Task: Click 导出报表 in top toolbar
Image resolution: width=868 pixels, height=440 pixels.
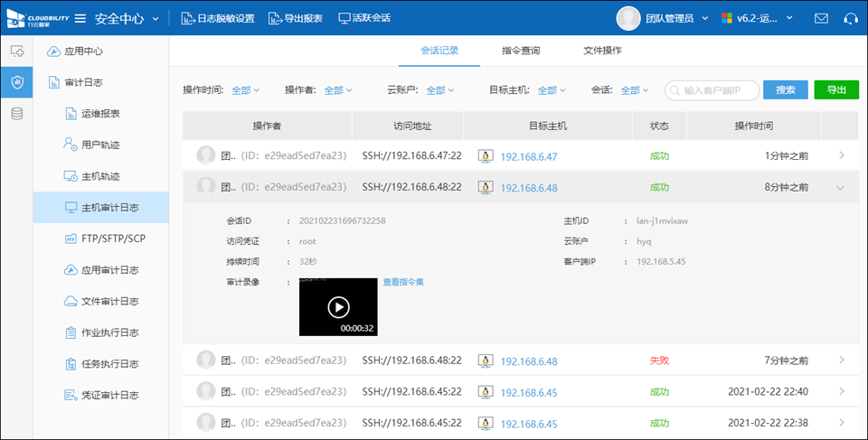Action: tap(296, 18)
